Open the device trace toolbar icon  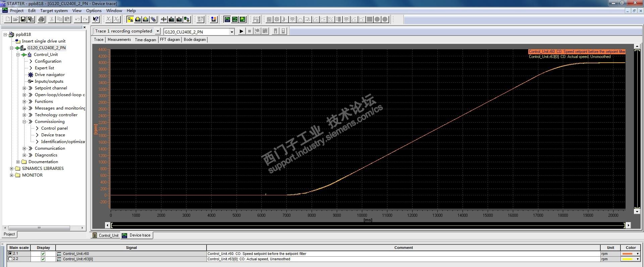click(x=227, y=19)
